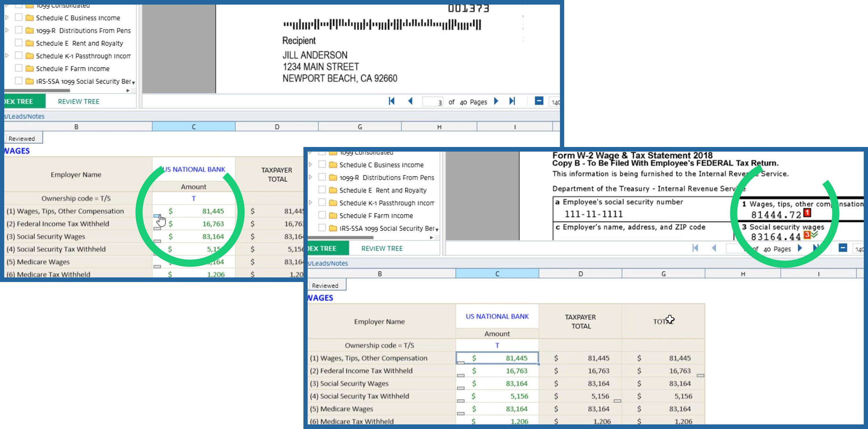Tick Schedule E Rent and Royalty box, Recipient panel
Image resolution: width=868 pixels, height=429 pixels.
point(18,43)
